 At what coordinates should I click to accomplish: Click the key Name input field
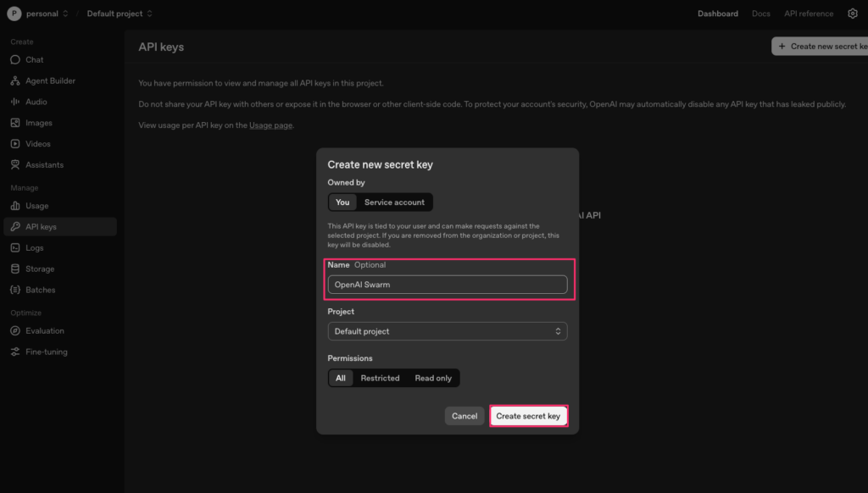click(448, 285)
